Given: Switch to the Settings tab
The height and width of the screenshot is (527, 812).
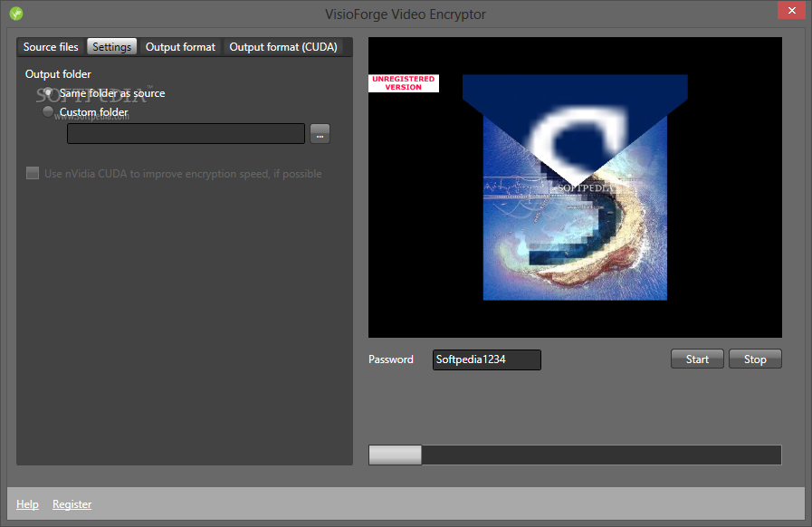Looking at the screenshot, I should point(112,47).
